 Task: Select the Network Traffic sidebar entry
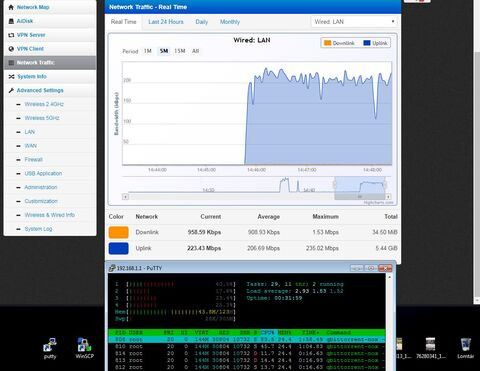[x=50, y=63]
